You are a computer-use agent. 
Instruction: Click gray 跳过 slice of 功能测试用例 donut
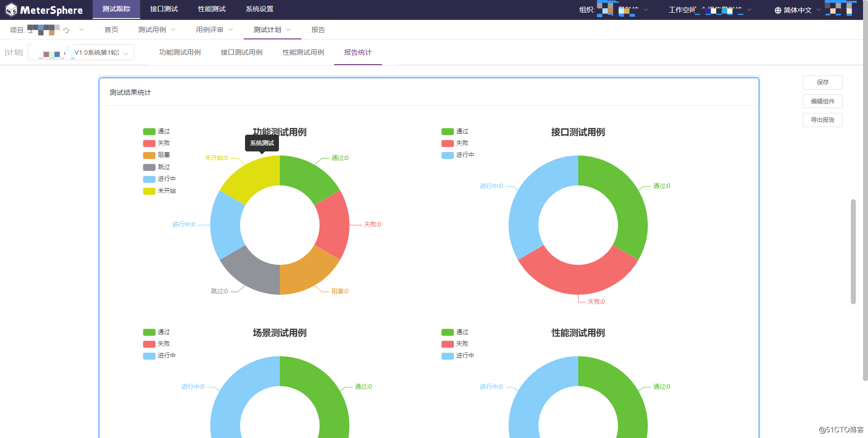(x=253, y=272)
